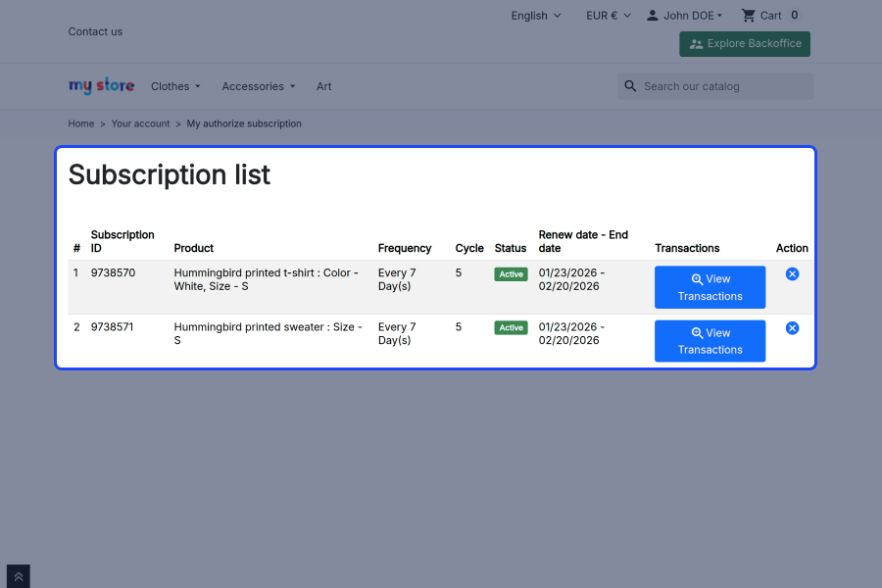The height and width of the screenshot is (588, 882).
Task: Click subscription ID 9738570
Action: pos(113,272)
